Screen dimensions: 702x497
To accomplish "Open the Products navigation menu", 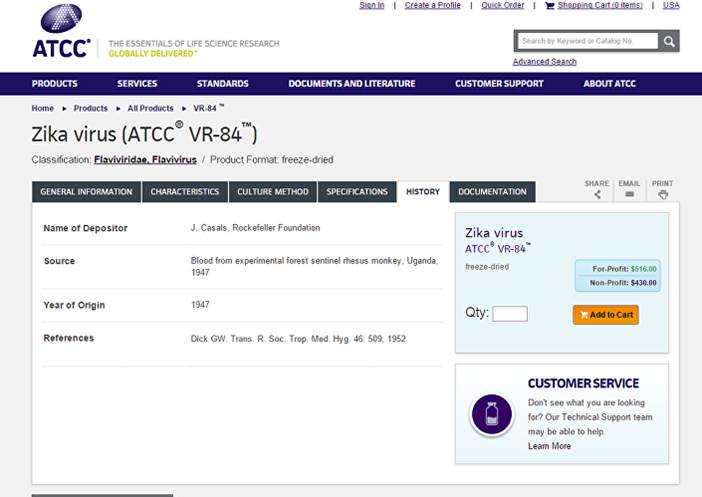I will point(54,84).
